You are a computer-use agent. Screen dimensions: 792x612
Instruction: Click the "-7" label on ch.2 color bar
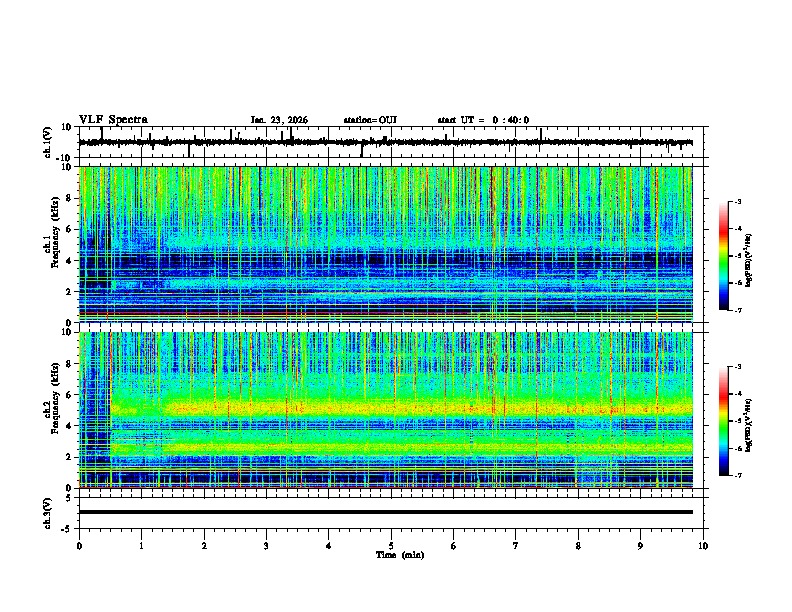[738, 476]
